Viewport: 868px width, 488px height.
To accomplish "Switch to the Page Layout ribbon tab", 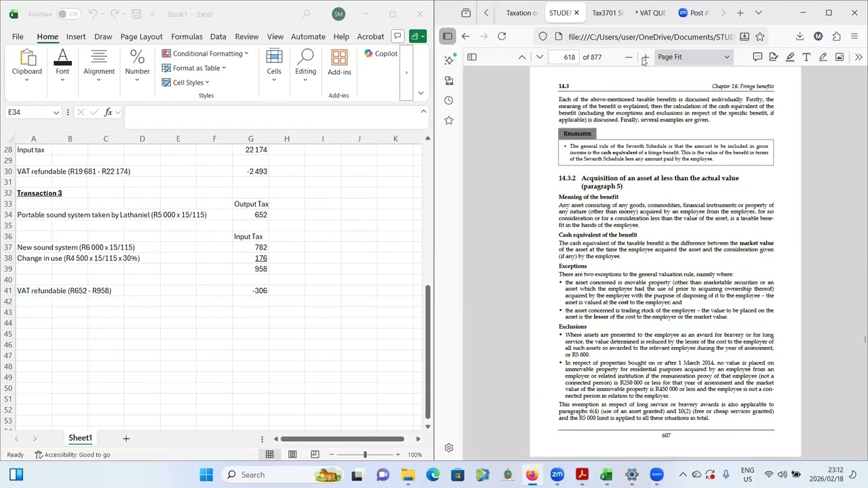I will coord(141,37).
